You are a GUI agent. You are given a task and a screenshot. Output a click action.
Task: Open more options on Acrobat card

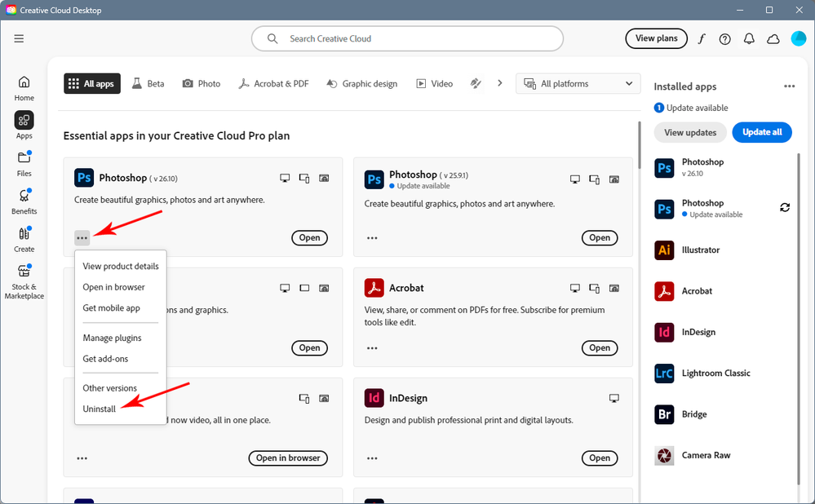coord(372,348)
